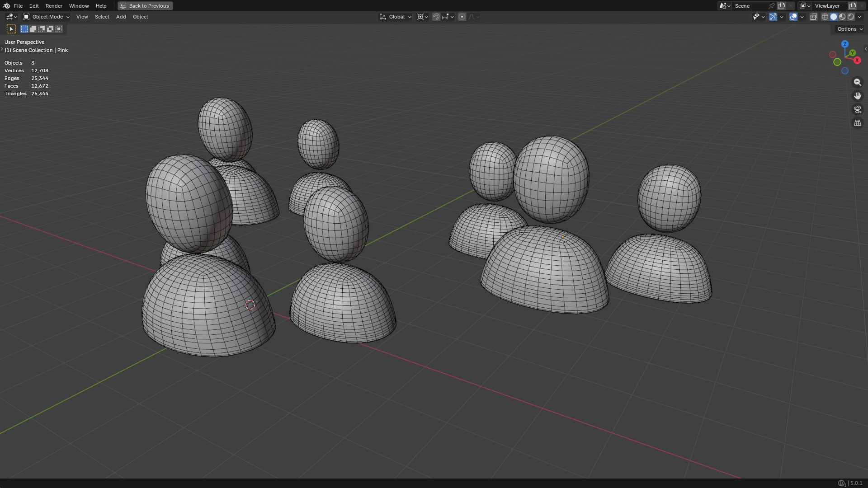Open the Add menu in viewport header
Screen dimensions: 868x488
(x=121, y=17)
